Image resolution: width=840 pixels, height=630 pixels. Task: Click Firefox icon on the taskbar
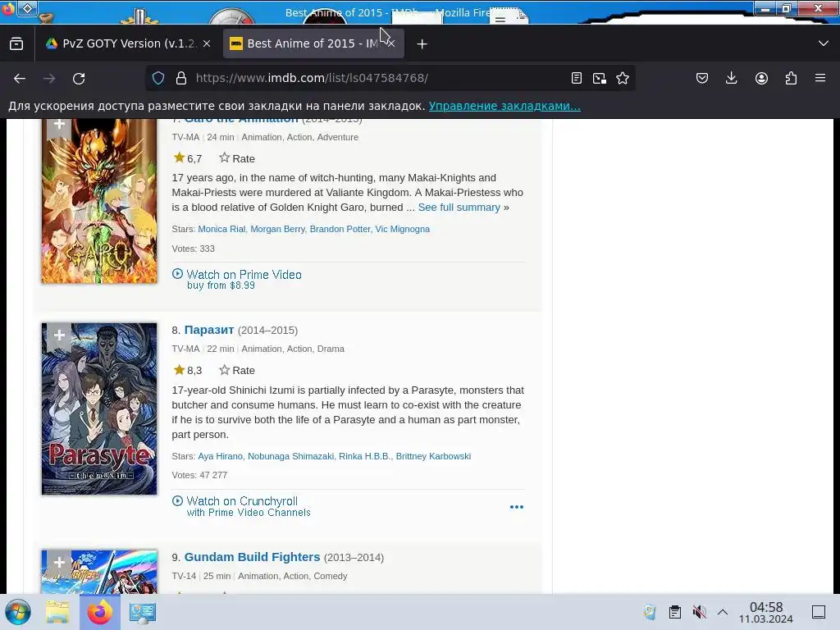tap(99, 612)
